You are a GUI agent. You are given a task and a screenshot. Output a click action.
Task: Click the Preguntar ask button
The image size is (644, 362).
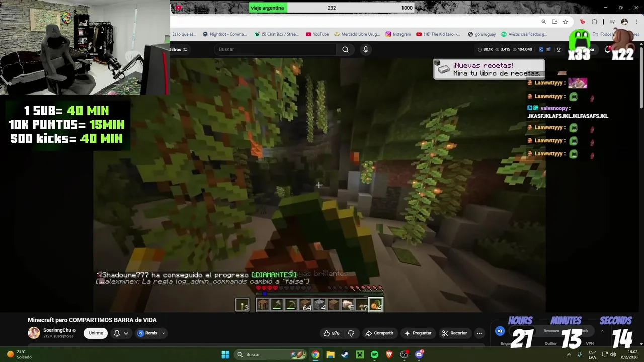pos(418,333)
